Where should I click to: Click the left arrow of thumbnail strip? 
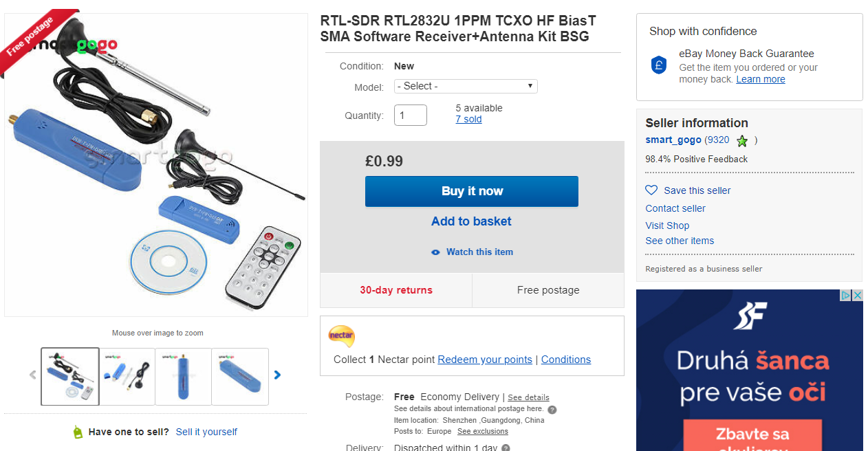coord(32,375)
